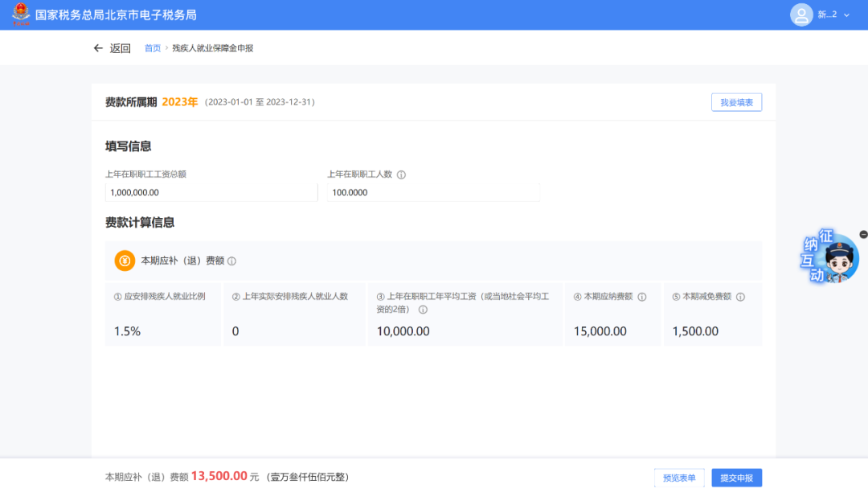Click the 提交申报 button
Screen dimensions: 868x493
[736, 478]
